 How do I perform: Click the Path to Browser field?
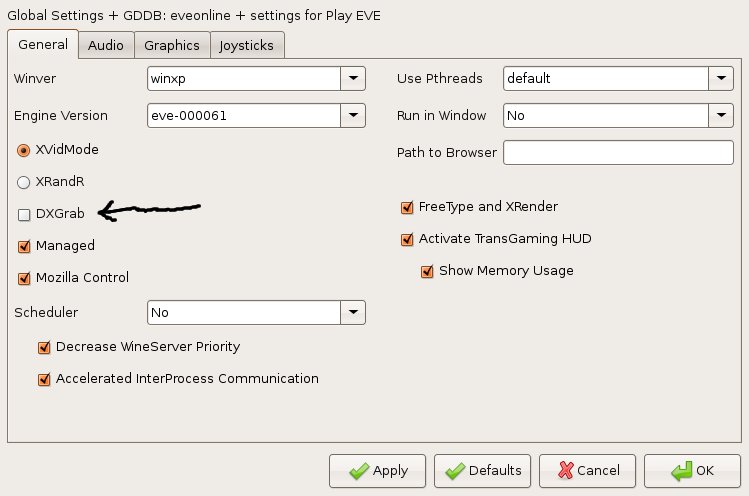pos(619,152)
